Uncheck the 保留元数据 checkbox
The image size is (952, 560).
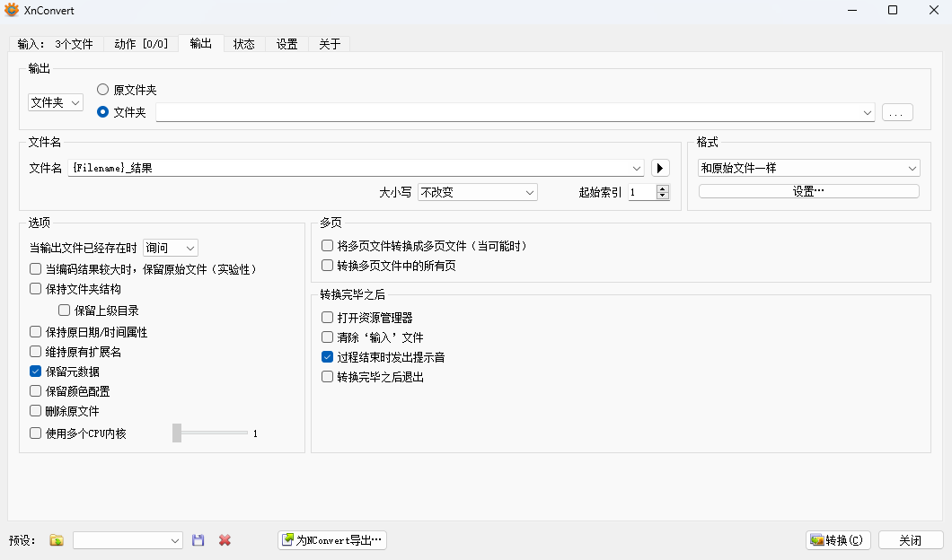(36, 372)
